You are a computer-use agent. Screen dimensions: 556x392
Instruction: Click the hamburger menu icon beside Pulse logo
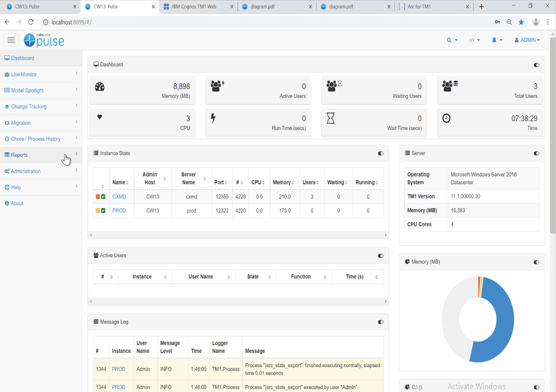pyautogui.click(x=11, y=40)
